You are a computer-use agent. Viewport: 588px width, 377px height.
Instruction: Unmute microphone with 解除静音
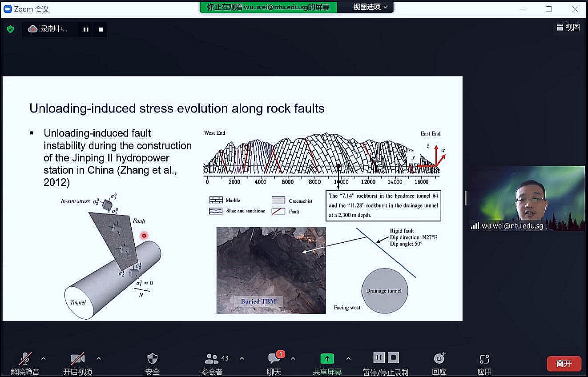[x=25, y=359]
